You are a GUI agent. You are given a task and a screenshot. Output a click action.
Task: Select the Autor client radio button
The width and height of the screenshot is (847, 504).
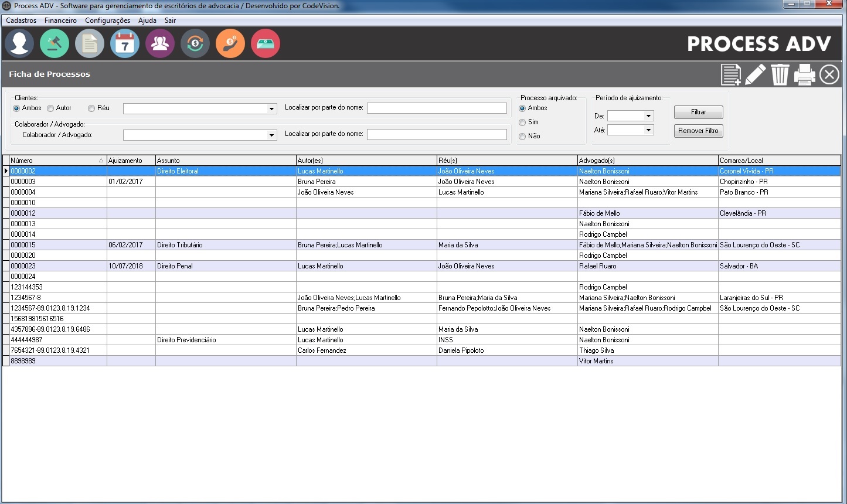(50, 108)
